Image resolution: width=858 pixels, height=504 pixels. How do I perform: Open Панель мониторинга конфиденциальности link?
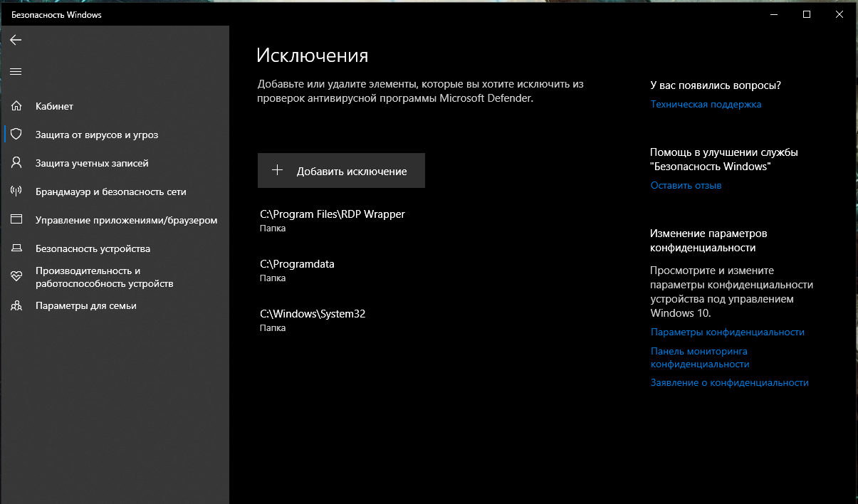click(x=700, y=357)
